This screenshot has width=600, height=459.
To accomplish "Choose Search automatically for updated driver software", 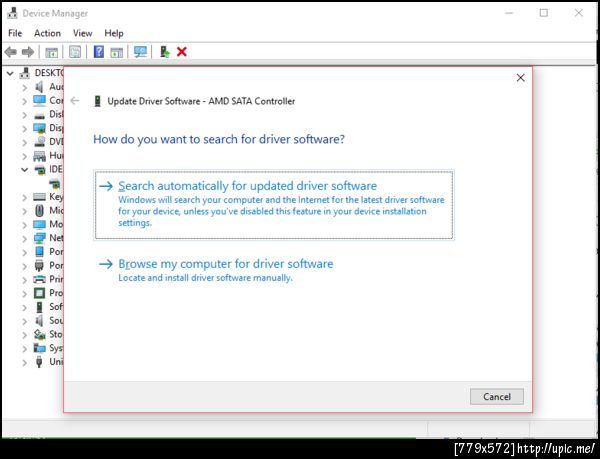I will coord(274,205).
